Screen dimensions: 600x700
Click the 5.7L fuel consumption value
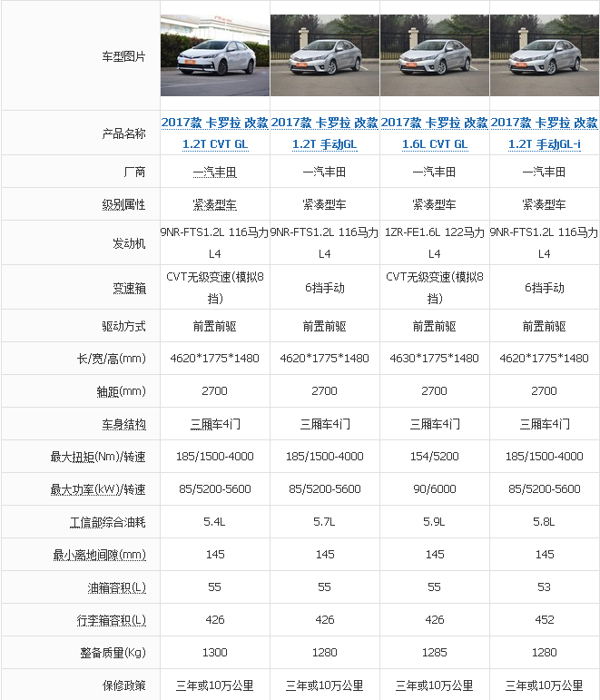[x=325, y=521]
